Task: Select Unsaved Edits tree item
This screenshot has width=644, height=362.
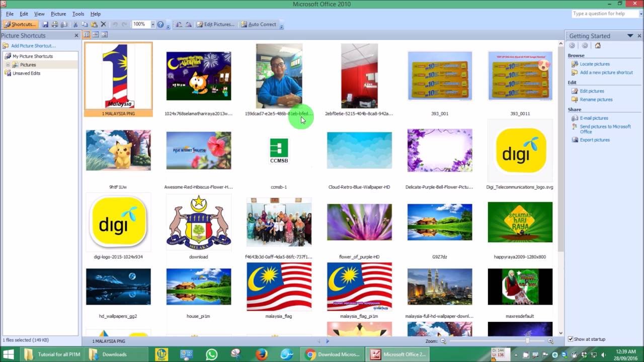Action: pos(26,73)
